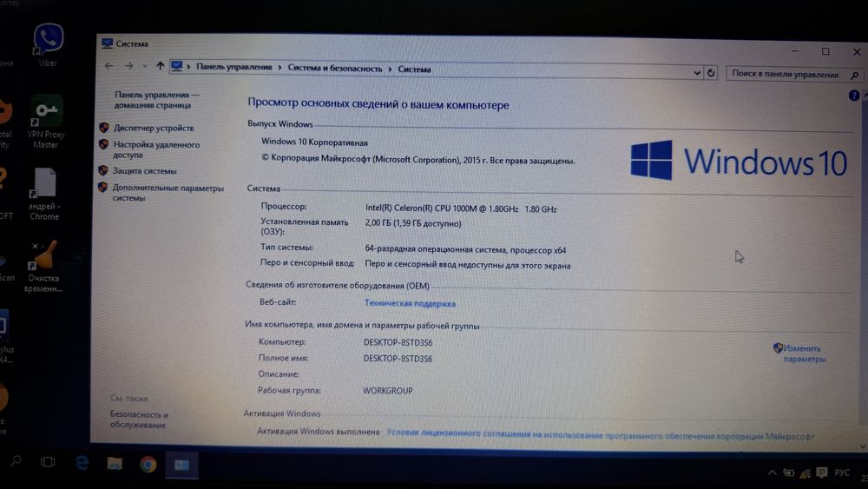This screenshot has width=868, height=489.
Task: Expand chevron after Панель управления breadcrumb
Action: coord(279,68)
